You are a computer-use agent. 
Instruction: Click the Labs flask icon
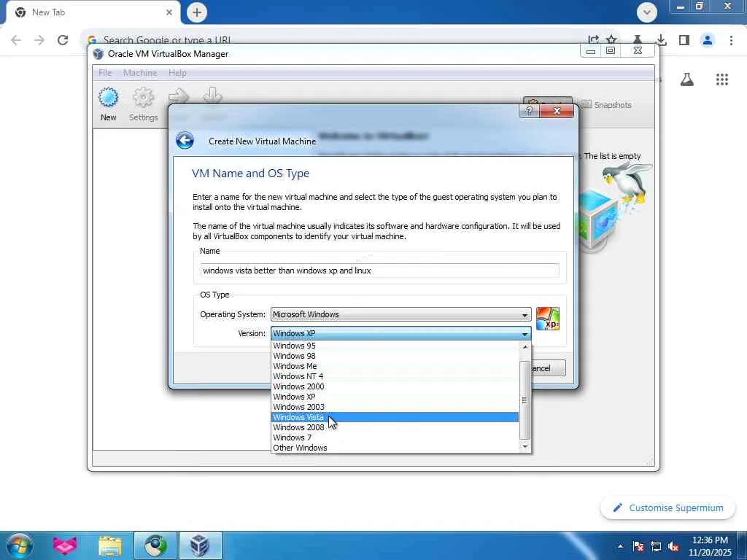tap(687, 79)
